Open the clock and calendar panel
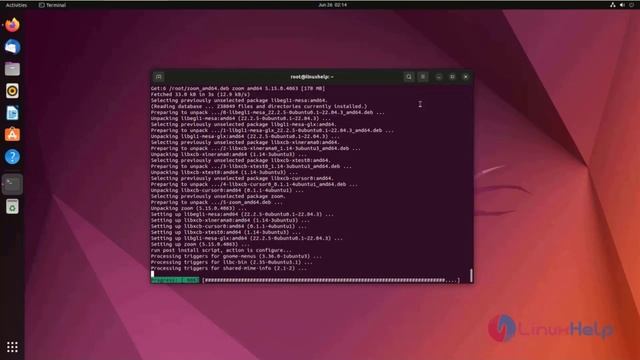 pyautogui.click(x=332, y=5)
